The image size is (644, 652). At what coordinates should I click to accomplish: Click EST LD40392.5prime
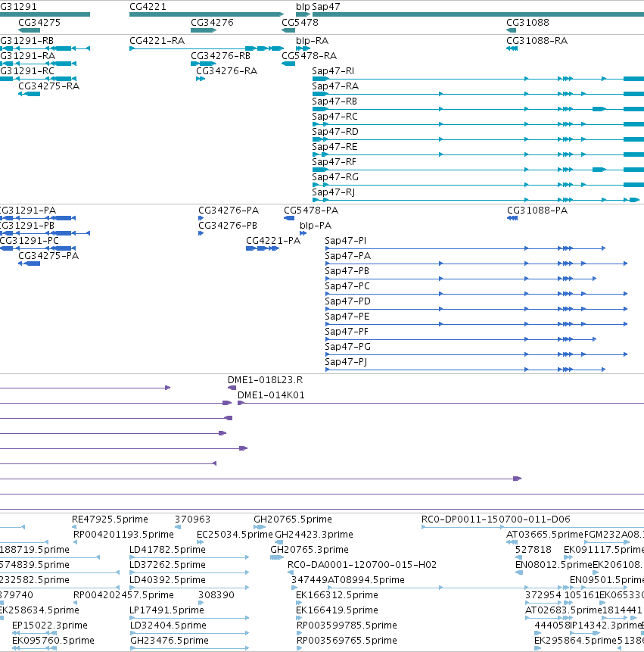click(167, 580)
